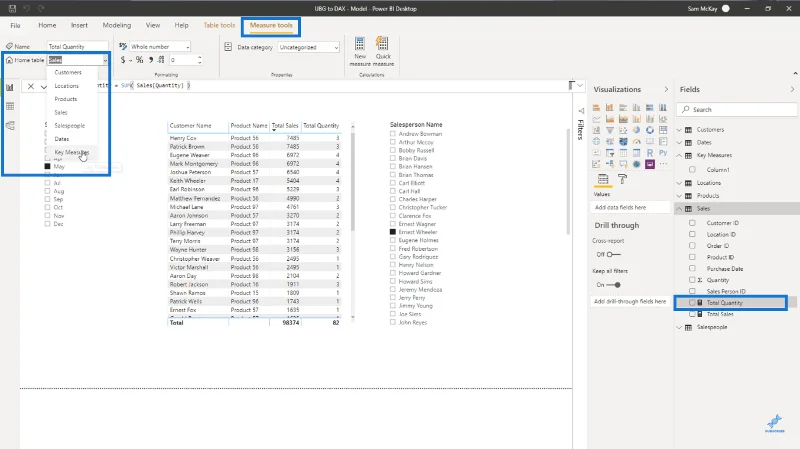Check the Customer ID field checkbox
Viewport: 800px width, 449px height.
coord(692,223)
